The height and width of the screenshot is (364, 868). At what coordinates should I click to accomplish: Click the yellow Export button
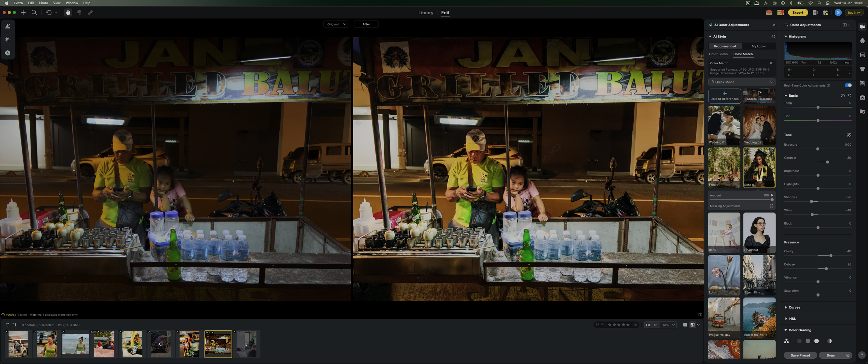(x=798, y=13)
